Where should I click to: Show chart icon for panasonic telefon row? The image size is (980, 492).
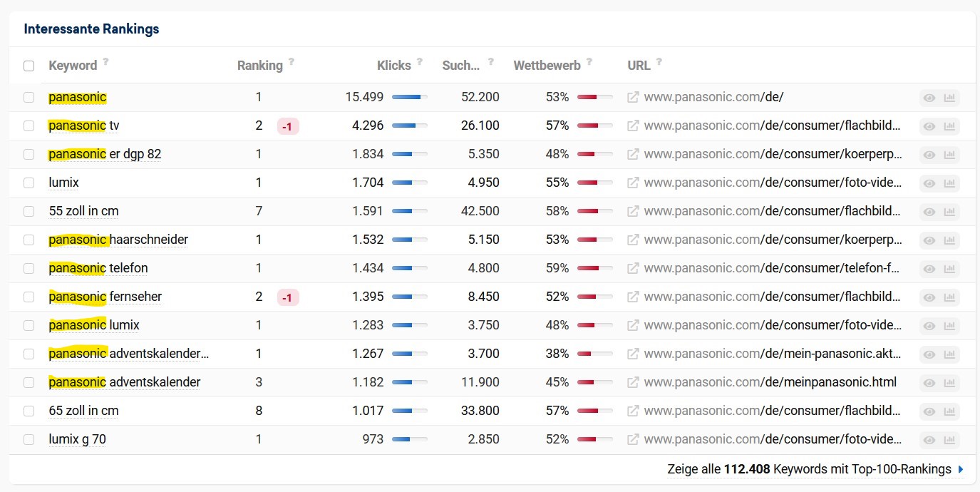pyautogui.click(x=949, y=269)
